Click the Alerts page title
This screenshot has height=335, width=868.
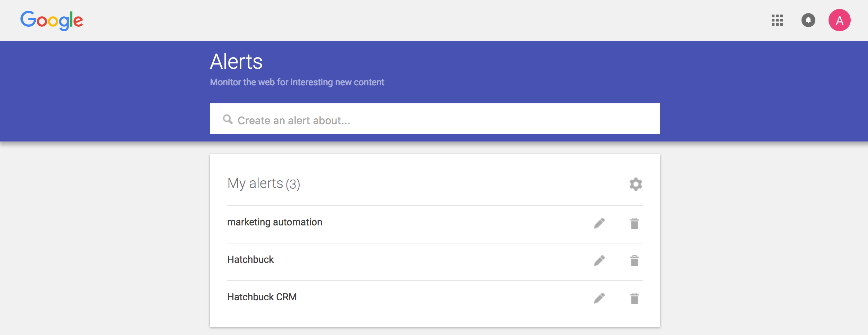(x=236, y=62)
